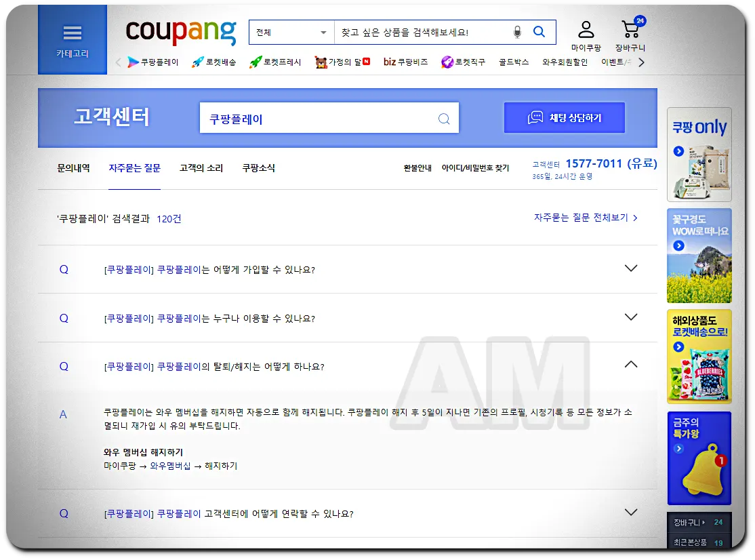The image size is (755, 560).
Task: Open the 쿠팡소식 tab
Action: 260,168
